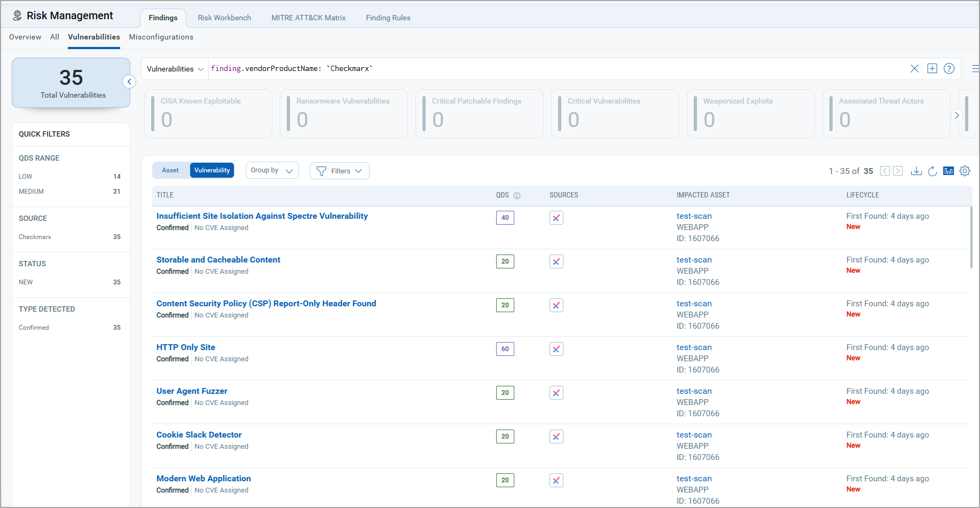The height and width of the screenshot is (508, 980).
Task: Open the Storable and Cacheable Content finding
Action: click(218, 260)
